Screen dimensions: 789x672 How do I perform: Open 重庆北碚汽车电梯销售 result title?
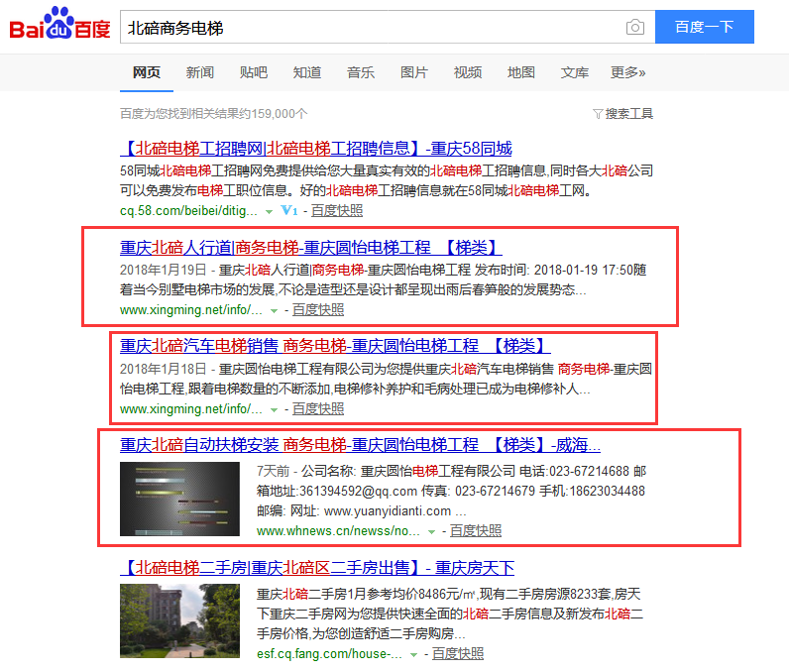[x=335, y=346]
